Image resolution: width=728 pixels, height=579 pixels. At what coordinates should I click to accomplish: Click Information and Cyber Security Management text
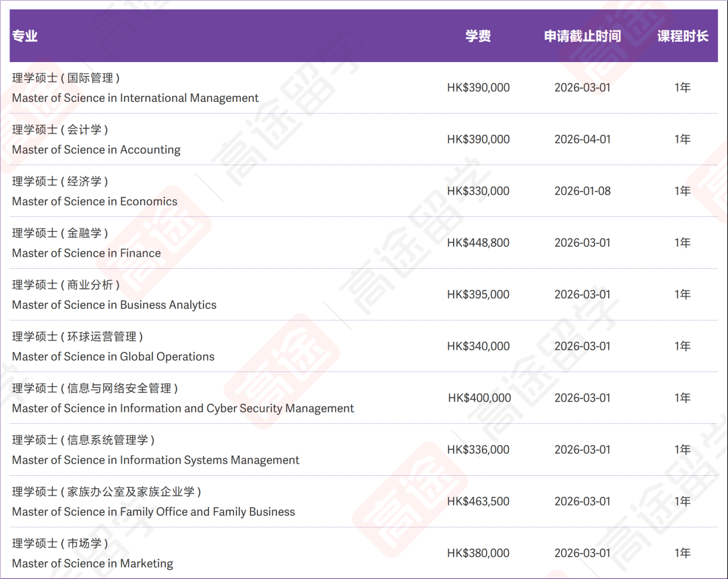(x=237, y=408)
